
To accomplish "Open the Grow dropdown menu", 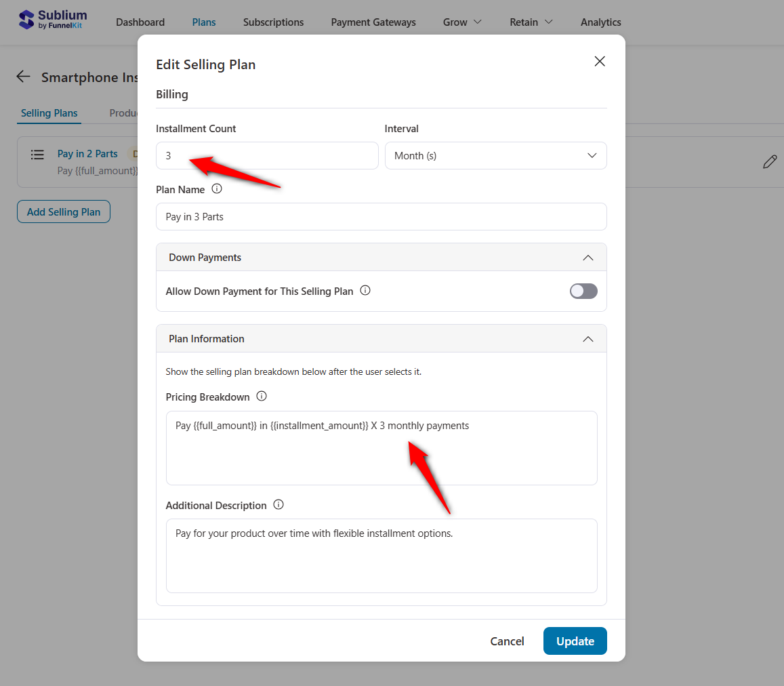I will pyautogui.click(x=461, y=22).
